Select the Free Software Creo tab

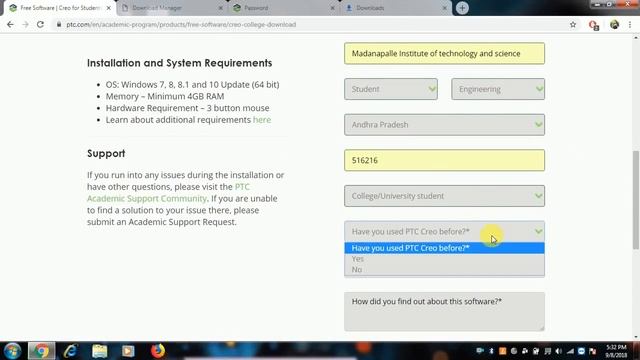point(60,8)
